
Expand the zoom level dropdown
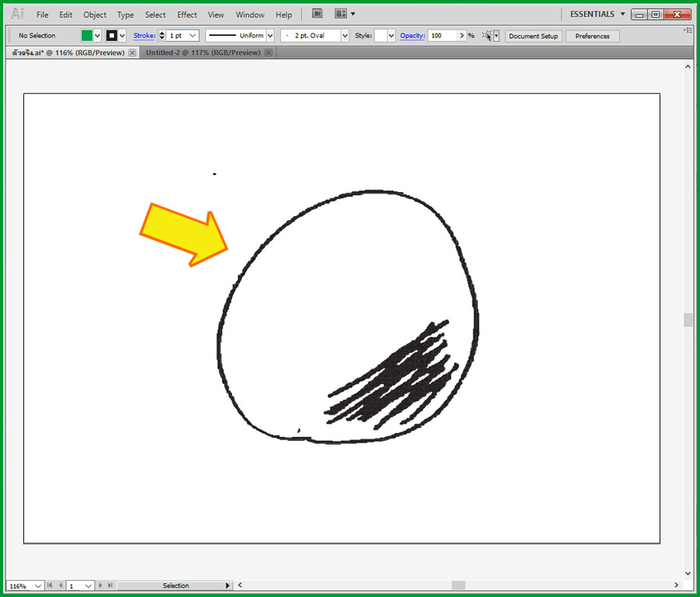tap(38, 586)
